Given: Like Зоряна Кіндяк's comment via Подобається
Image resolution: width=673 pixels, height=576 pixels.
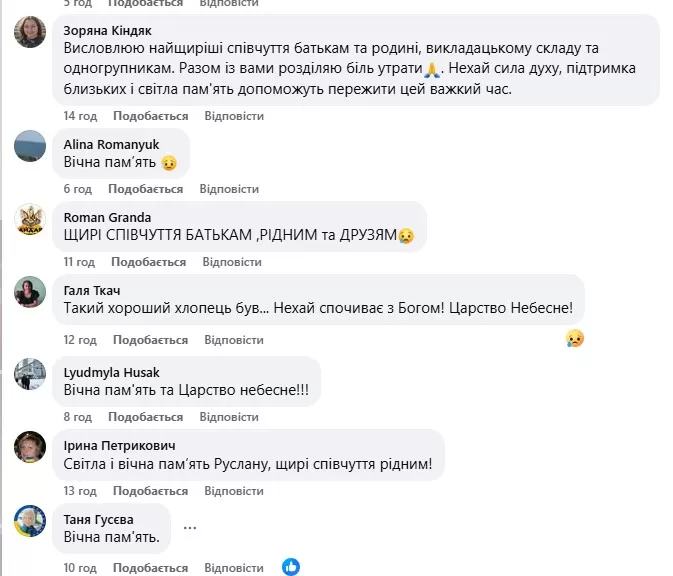Looking at the screenshot, I should (149, 116).
